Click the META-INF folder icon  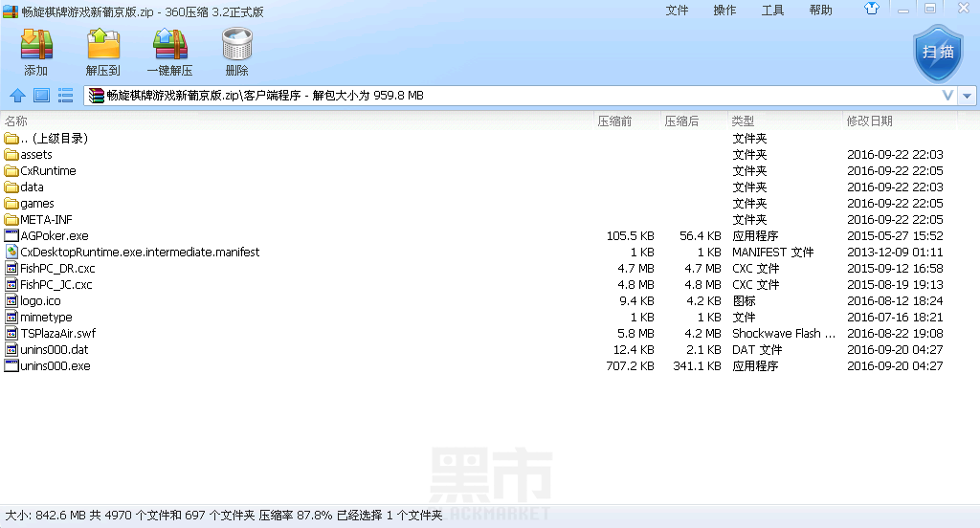coord(11,220)
